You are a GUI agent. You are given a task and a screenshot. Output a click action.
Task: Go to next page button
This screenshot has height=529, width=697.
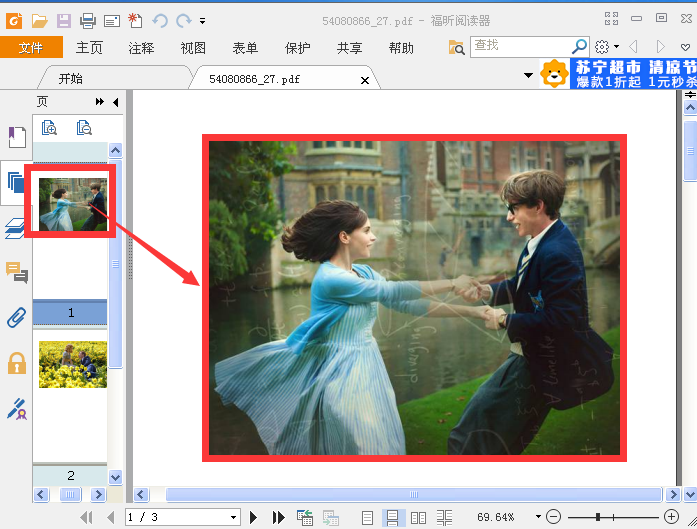coord(253,517)
